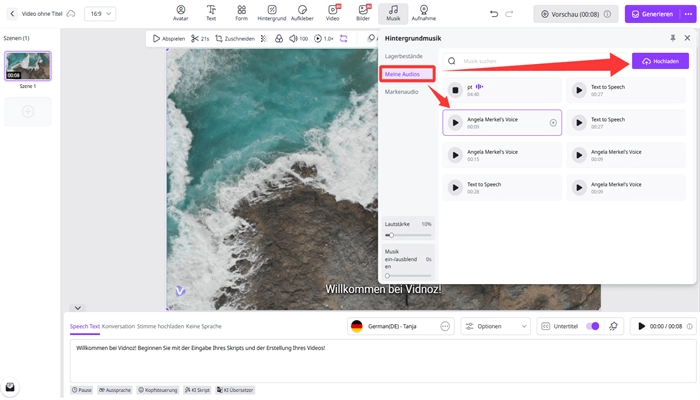The width and height of the screenshot is (700, 400).
Task: Select the Szene 1 thumbnail
Action: tap(28, 66)
